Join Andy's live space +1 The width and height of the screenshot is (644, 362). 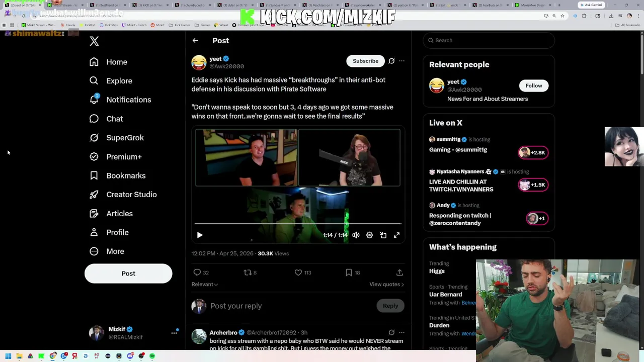(x=537, y=218)
